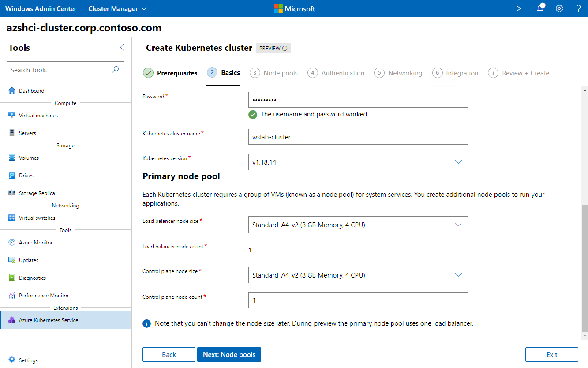Open the notifications bell
This screenshot has width=588, height=368.
point(539,8)
